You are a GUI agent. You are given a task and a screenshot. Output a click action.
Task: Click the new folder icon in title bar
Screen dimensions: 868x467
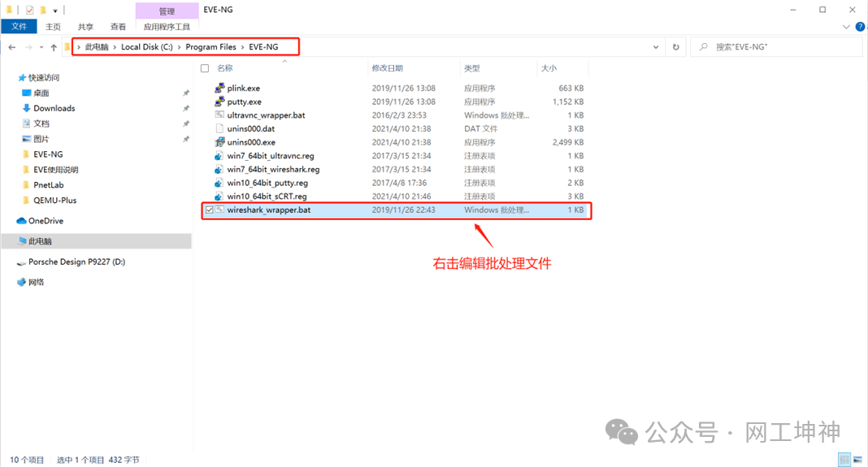(x=43, y=10)
